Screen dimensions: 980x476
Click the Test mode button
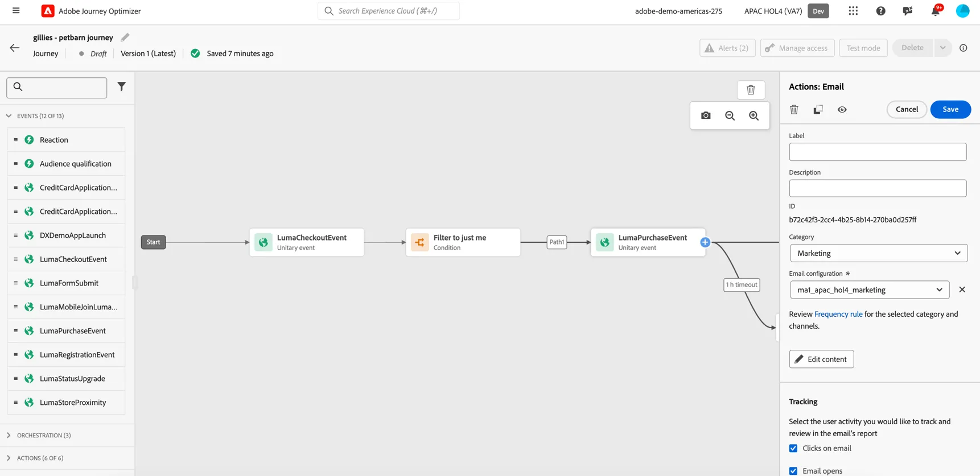(x=863, y=48)
